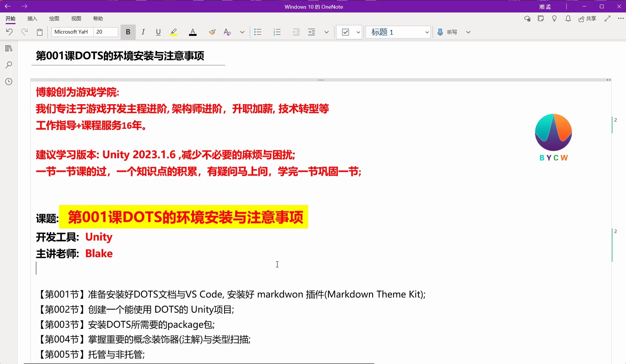The height and width of the screenshot is (364, 626).
Task: Insert a numbered list
Action: 277,32
